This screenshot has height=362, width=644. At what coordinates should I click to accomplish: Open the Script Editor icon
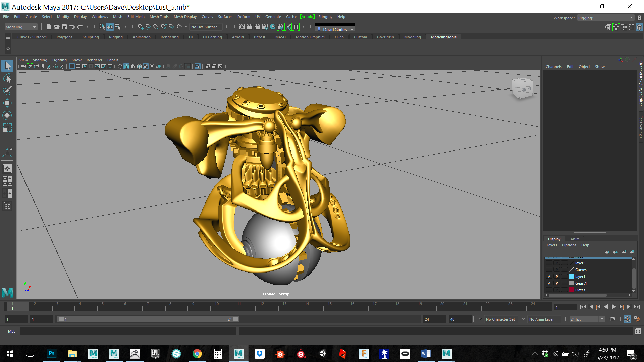point(638,331)
